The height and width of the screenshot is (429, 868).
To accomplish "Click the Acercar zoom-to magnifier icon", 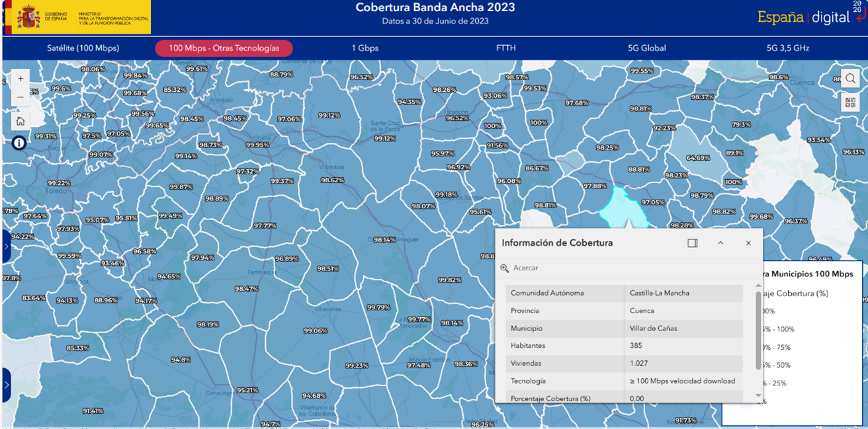I will [505, 268].
